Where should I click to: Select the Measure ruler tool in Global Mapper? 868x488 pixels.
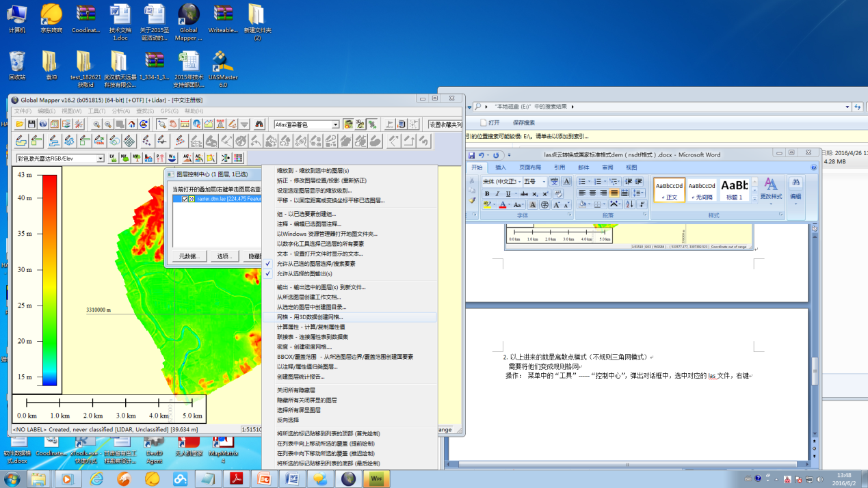click(x=185, y=124)
